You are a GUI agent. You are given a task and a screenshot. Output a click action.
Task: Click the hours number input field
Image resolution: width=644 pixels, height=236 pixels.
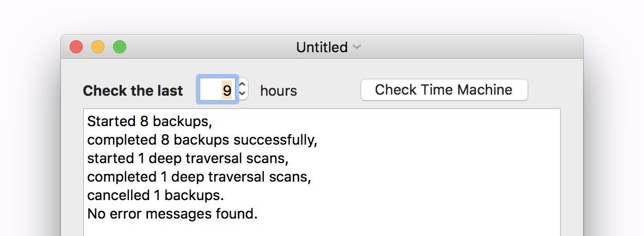pos(217,90)
